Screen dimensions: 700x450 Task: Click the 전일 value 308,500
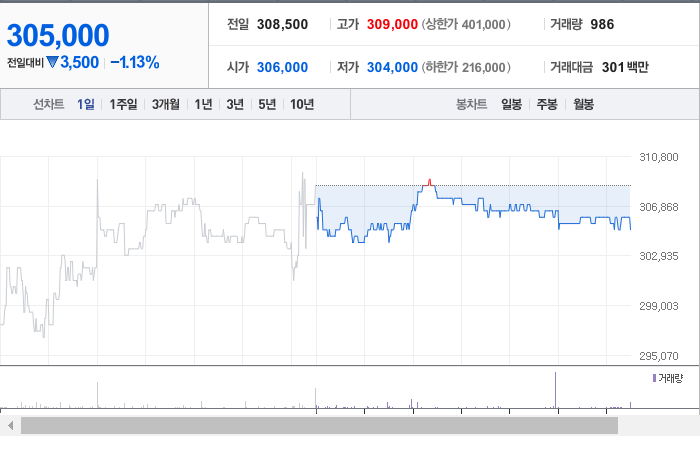283,24
